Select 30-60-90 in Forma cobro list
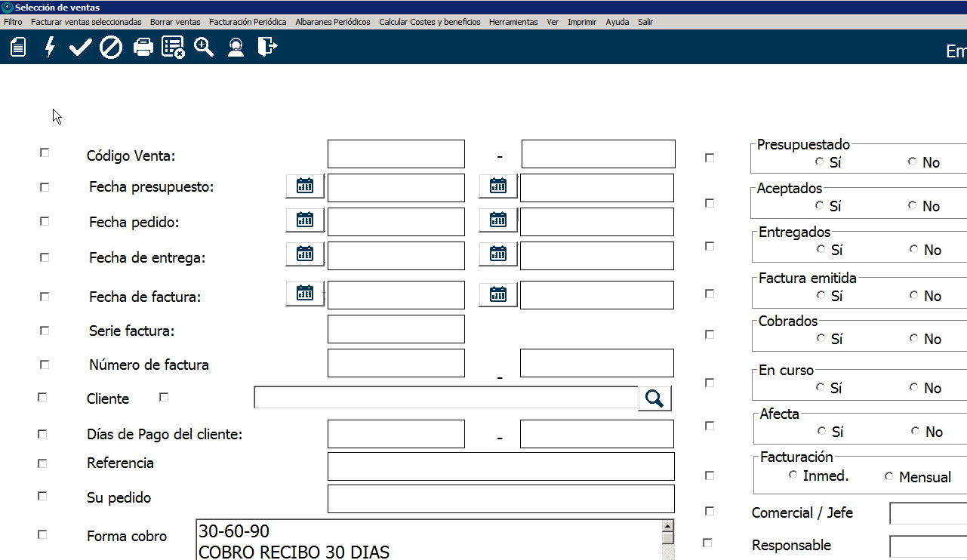The width and height of the screenshot is (967, 560). (234, 531)
